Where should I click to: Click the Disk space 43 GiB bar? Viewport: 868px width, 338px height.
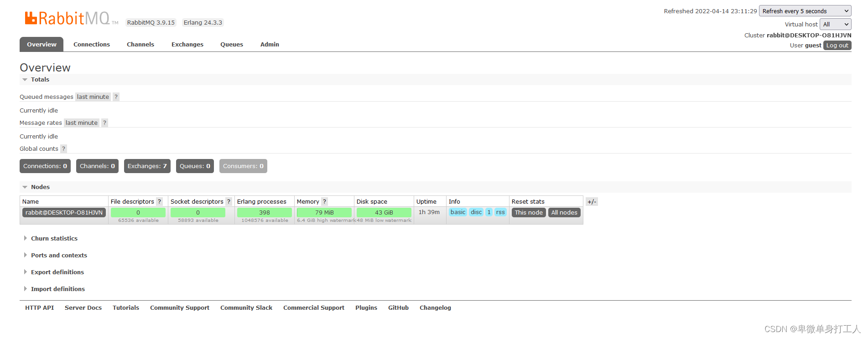coord(384,212)
